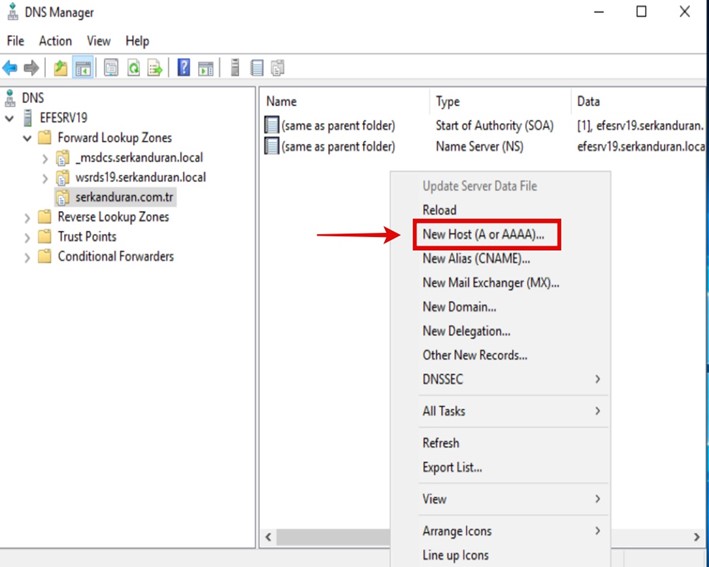
Task: Click the EFESRV19 server icon
Action: pyautogui.click(x=28, y=118)
